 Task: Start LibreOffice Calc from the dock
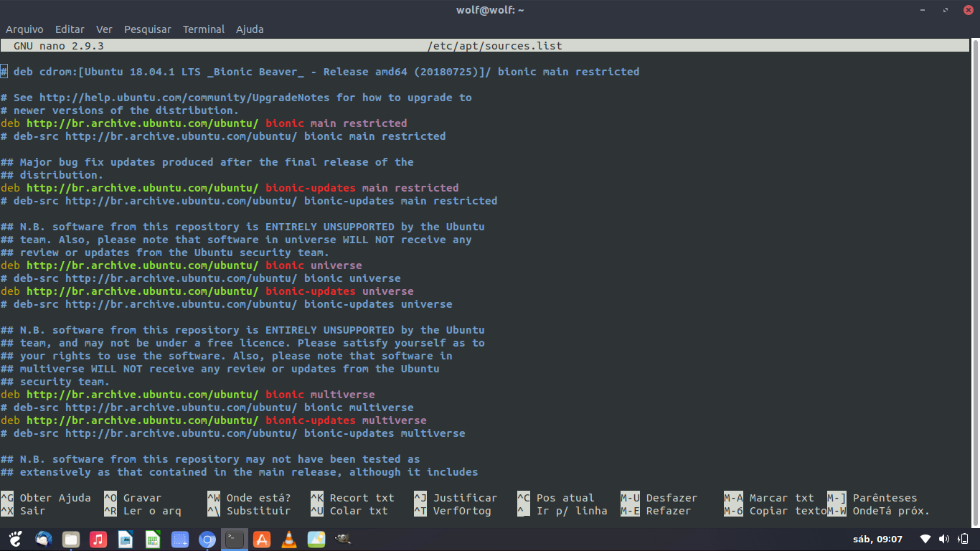coord(153,539)
